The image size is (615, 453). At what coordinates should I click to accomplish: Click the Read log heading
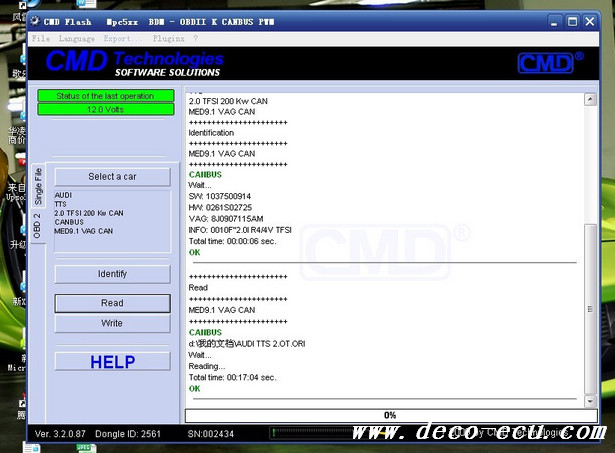[x=198, y=288]
